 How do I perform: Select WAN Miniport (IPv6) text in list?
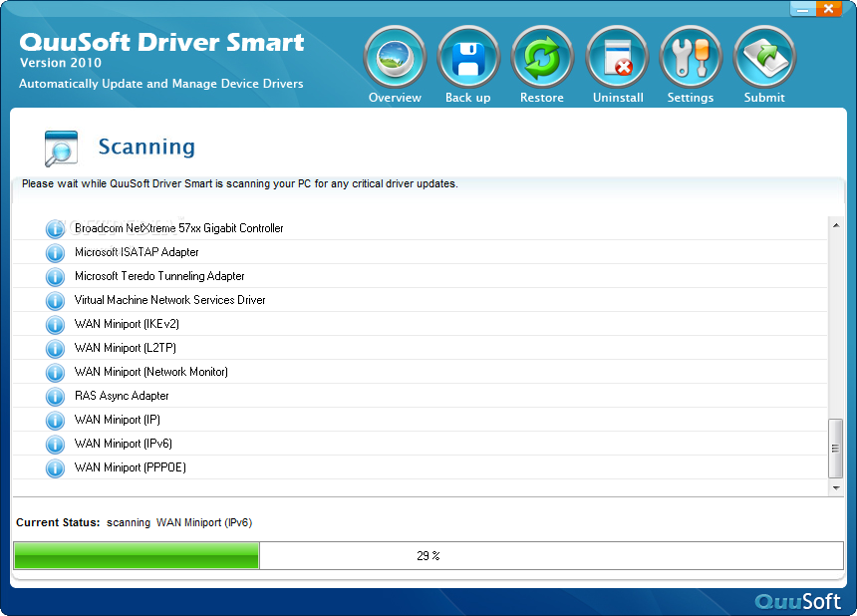pos(124,444)
